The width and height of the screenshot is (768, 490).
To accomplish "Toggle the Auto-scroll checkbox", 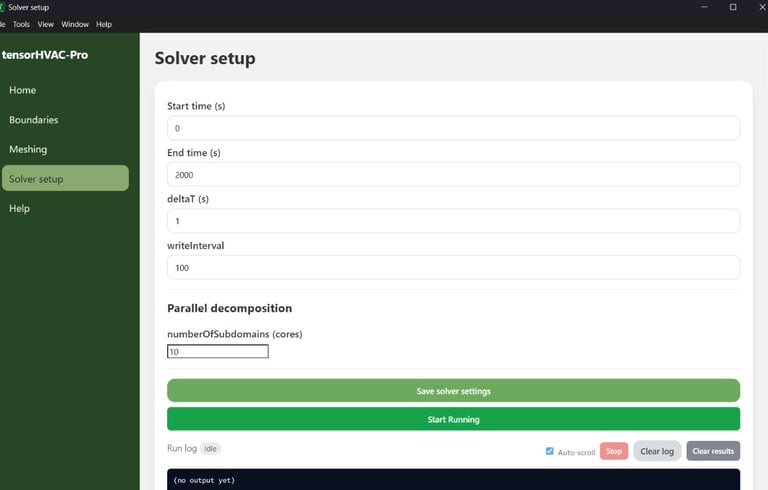I will tap(550, 451).
